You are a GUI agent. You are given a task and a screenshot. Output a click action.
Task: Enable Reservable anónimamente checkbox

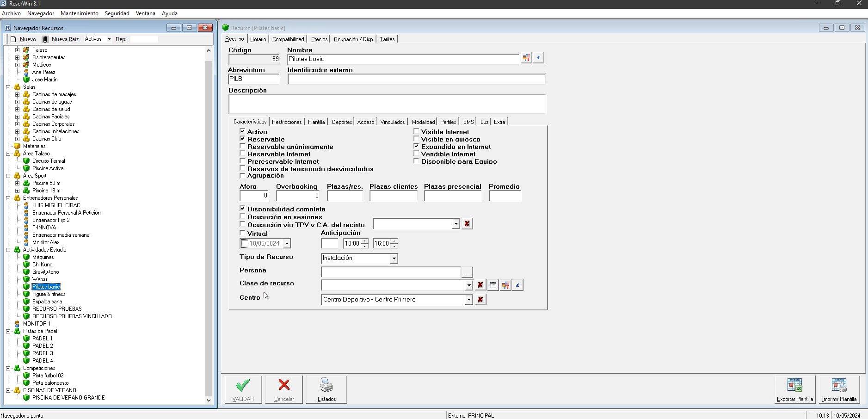(x=242, y=146)
